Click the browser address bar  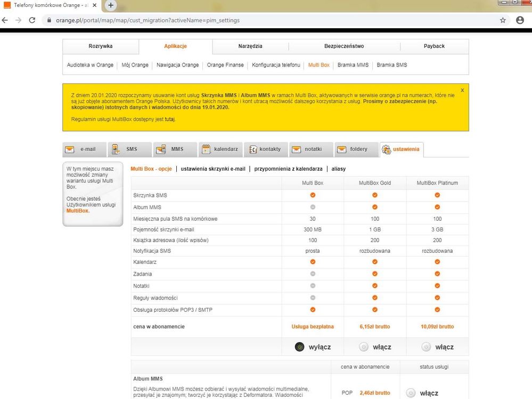pos(266,20)
